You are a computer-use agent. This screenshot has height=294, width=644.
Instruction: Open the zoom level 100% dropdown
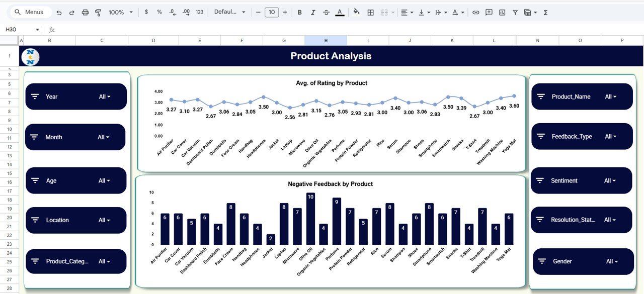121,12
